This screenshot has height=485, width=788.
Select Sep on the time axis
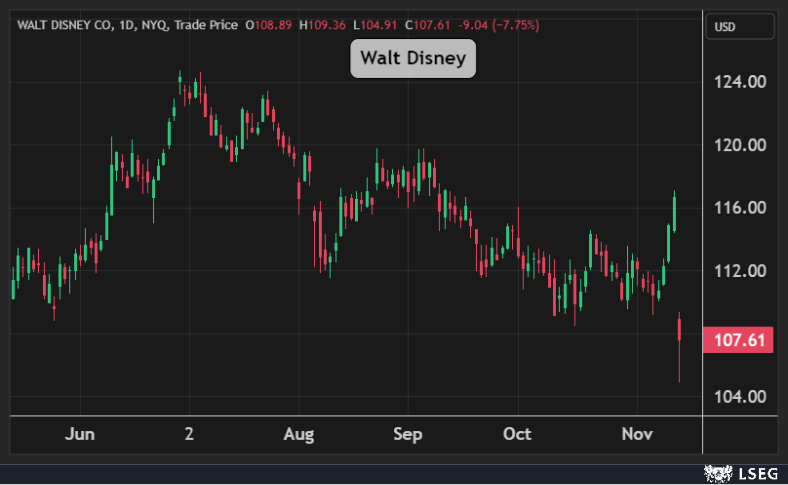[408, 434]
